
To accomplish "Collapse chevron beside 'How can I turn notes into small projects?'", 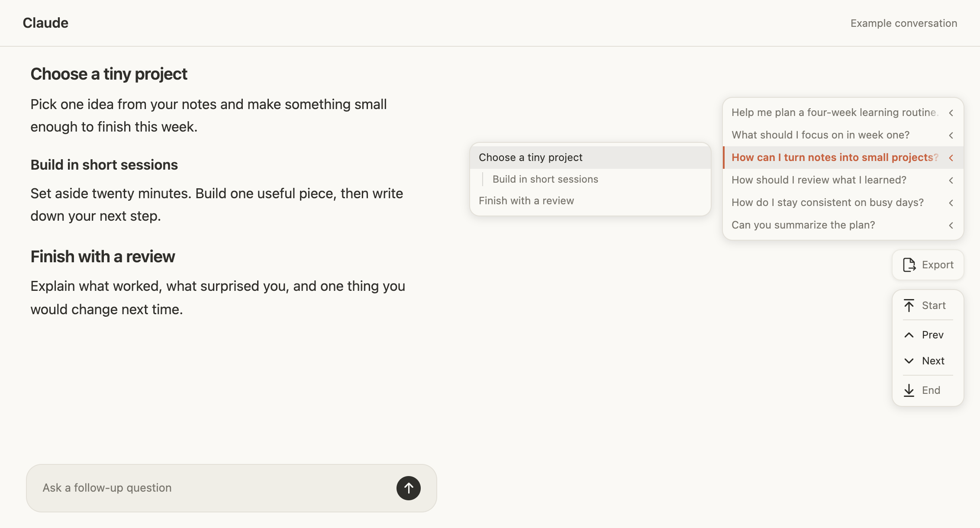I will click(951, 158).
